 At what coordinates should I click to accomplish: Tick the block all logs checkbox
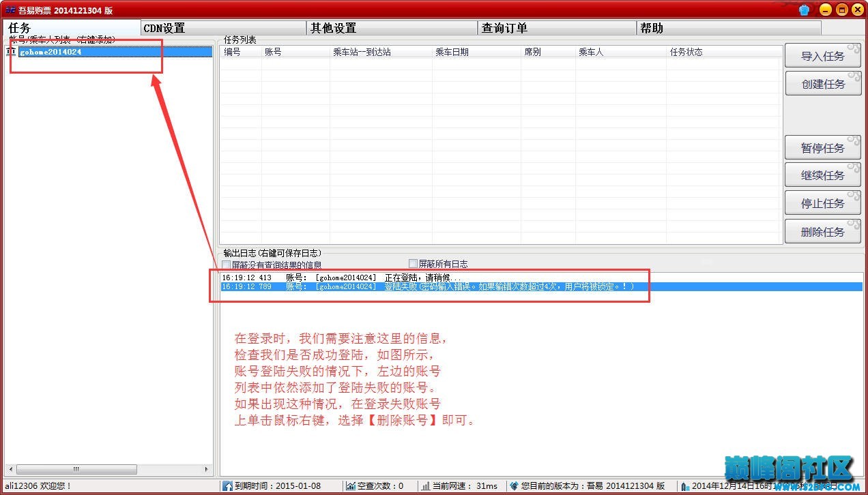coord(413,264)
